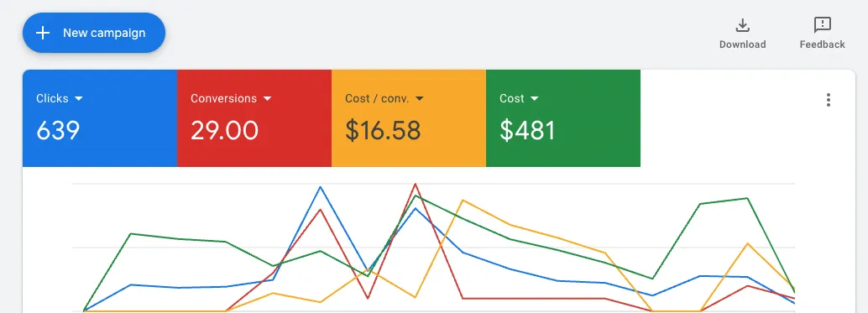This screenshot has height=313, width=868.
Task: Click the $16.58 cost per conversion value
Action: click(x=383, y=131)
